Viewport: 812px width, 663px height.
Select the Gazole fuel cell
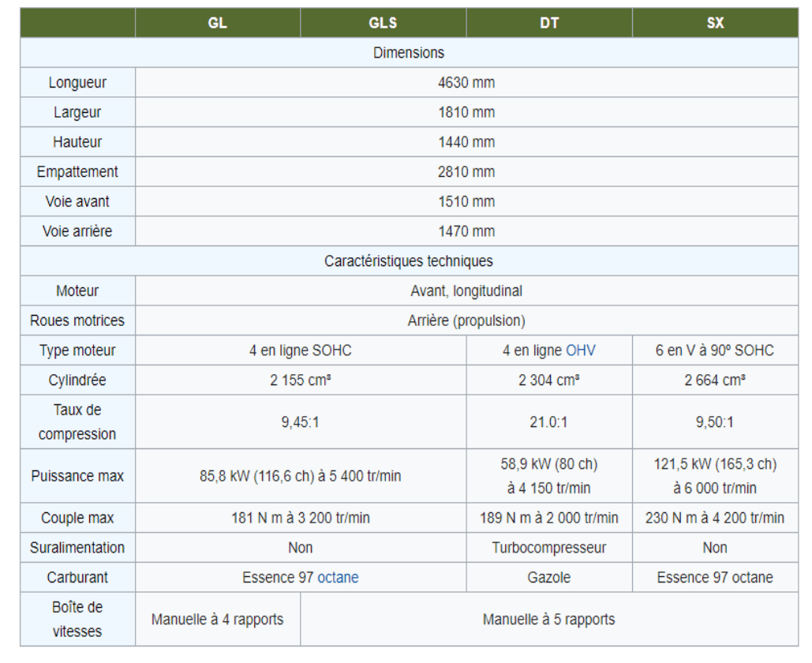tap(549, 578)
